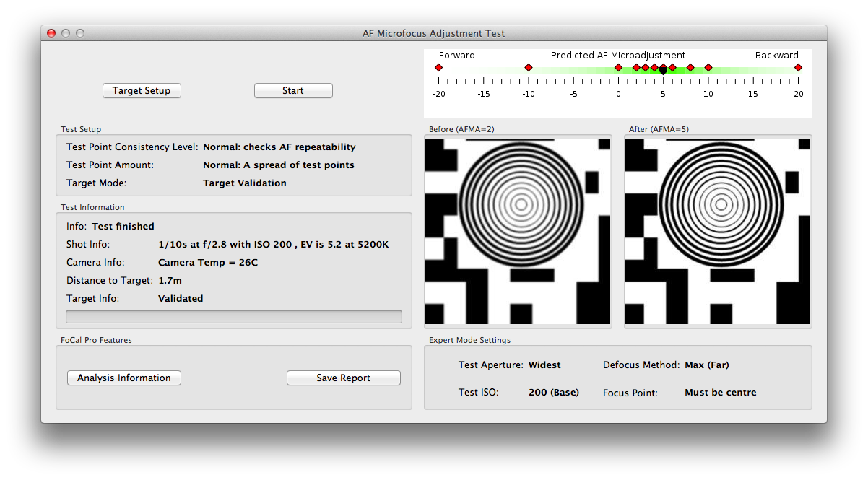Click the Test Aperture value 'Widest'
The image size is (868, 480).
(x=544, y=365)
